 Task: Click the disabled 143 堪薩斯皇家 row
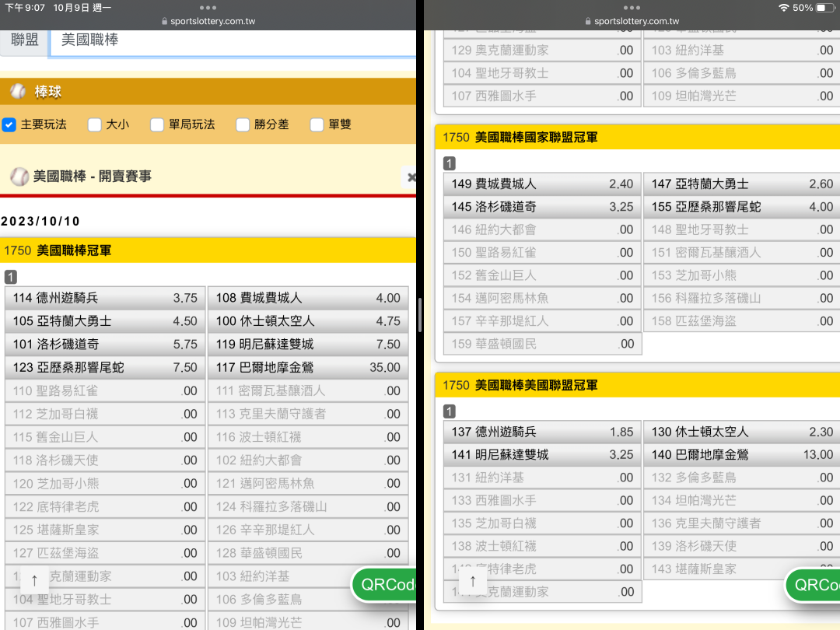[742, 569]
